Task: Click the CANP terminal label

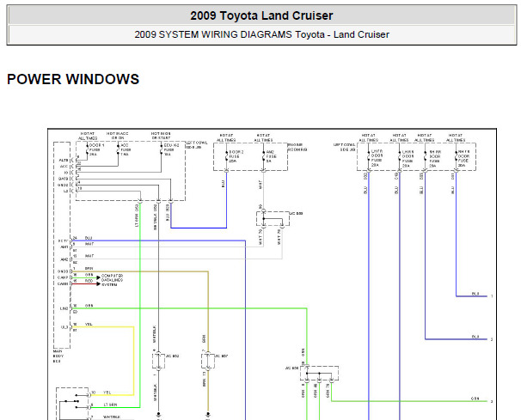Action: (x=63, y=277)
